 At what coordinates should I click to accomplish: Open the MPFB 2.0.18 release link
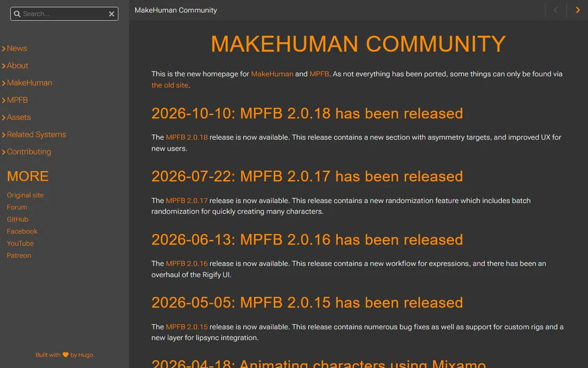pyautogui.click(x=187, y=137)
